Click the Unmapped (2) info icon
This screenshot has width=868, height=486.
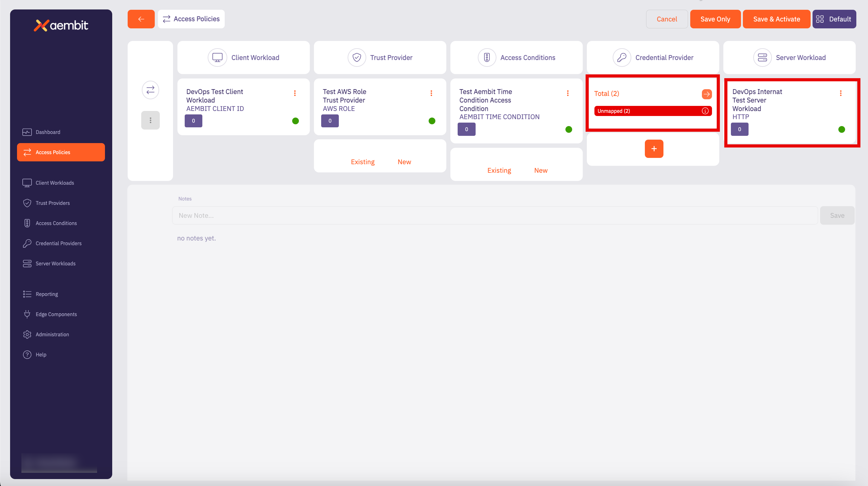click(x=705, y=111)
